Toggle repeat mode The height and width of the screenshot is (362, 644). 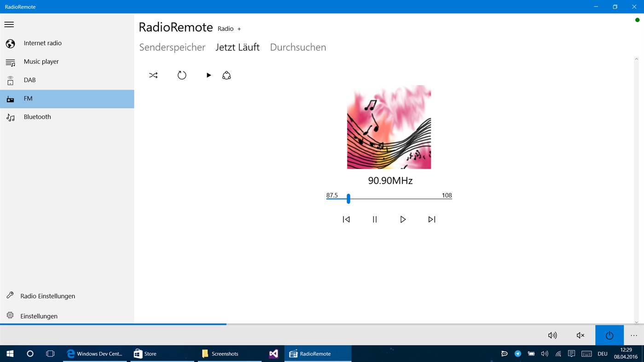coord(182,75)
